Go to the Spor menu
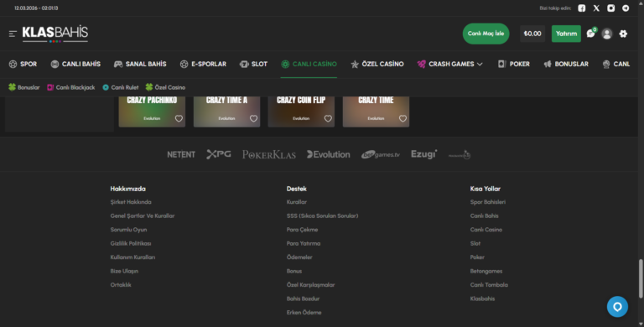The width and height of the screenshot is (644, 327). click(x=23, y=64)
